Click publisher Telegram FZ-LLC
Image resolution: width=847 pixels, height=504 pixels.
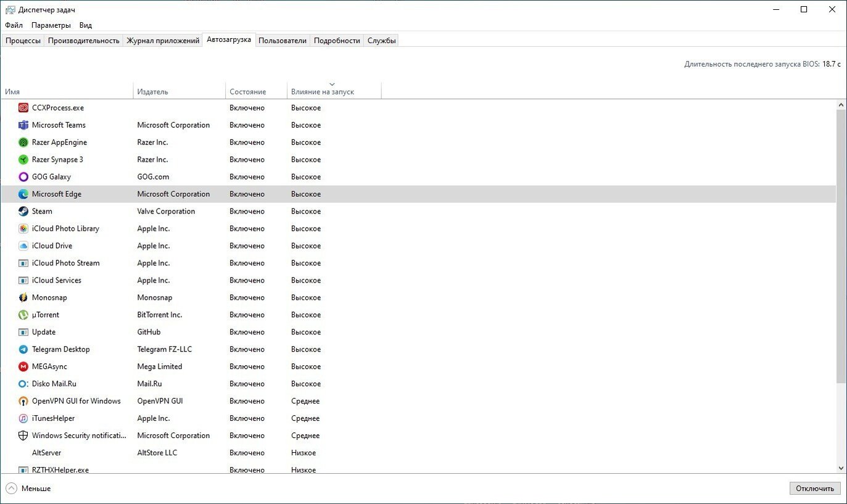165,349
